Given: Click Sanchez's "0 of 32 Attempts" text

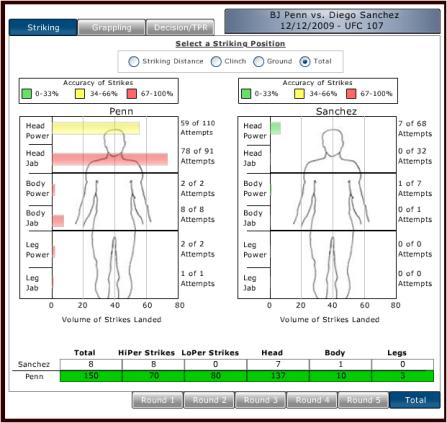Looking at the screenshot, I should 415,156.
